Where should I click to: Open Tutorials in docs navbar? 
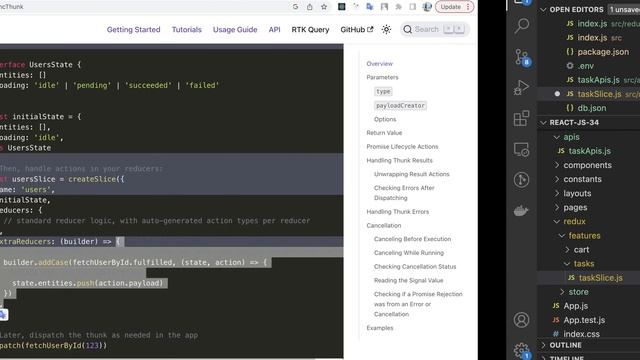coord(187,29)
